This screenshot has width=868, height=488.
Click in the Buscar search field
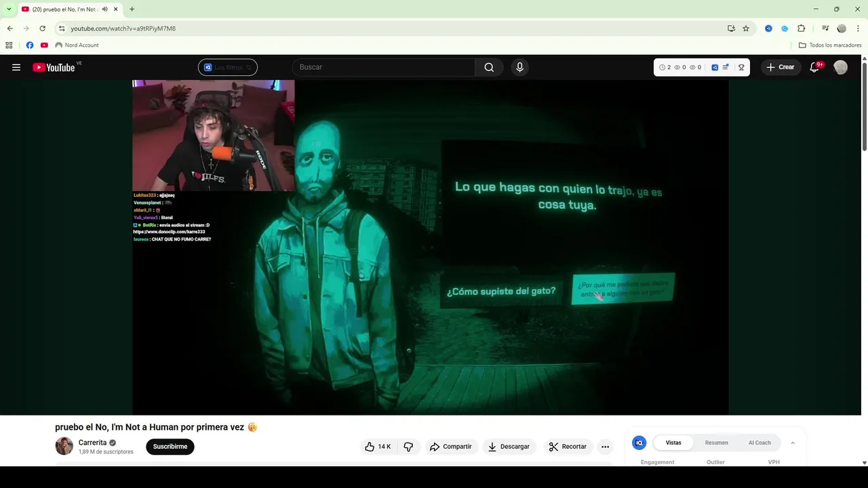point(384,67)
